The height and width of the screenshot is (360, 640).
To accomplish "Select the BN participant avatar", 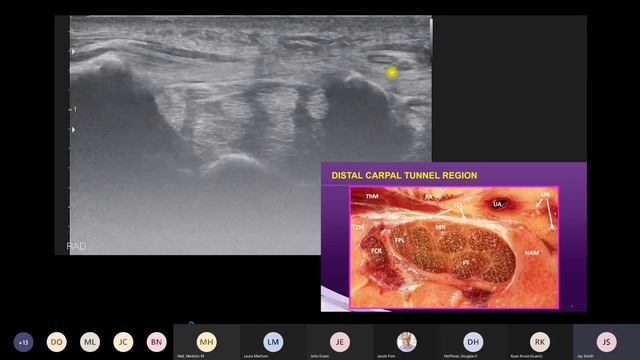I will pyautogui.click(x=157, y=342).
